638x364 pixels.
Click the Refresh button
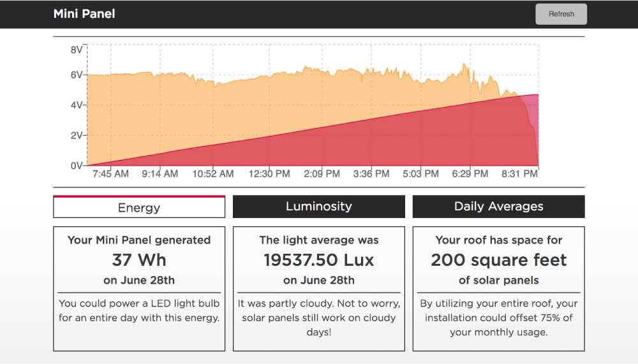[x=561, y=14]
